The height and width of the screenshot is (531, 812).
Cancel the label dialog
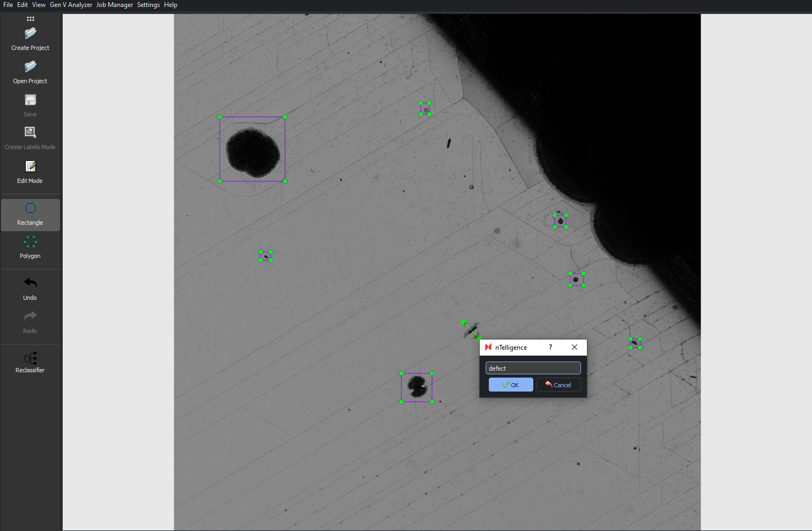(558, 385)
